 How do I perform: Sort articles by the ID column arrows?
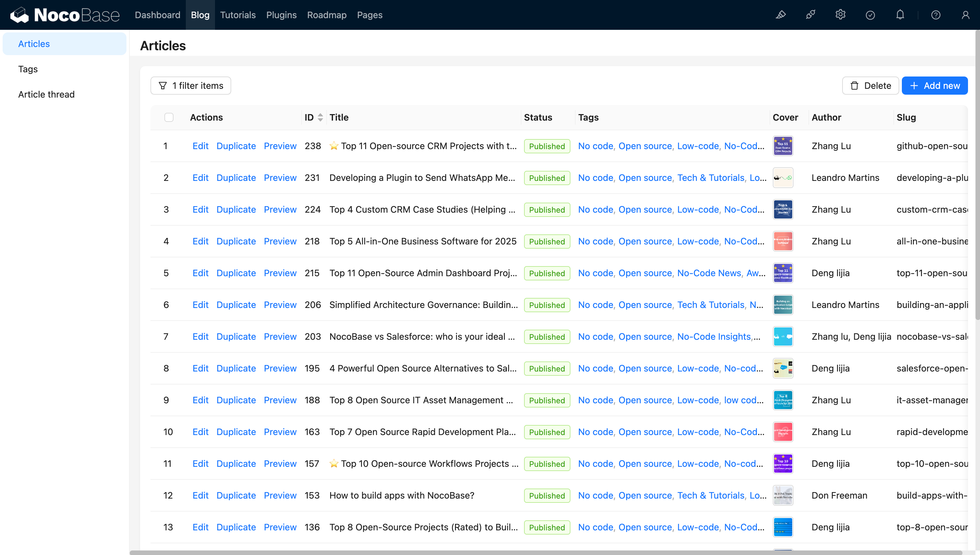[320, 117]
